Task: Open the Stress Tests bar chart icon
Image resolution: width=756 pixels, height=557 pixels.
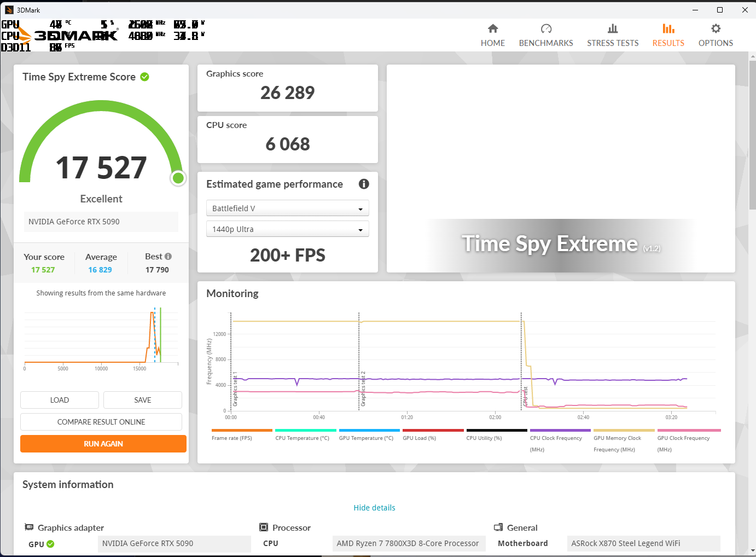Action: (x=613, y=29)
